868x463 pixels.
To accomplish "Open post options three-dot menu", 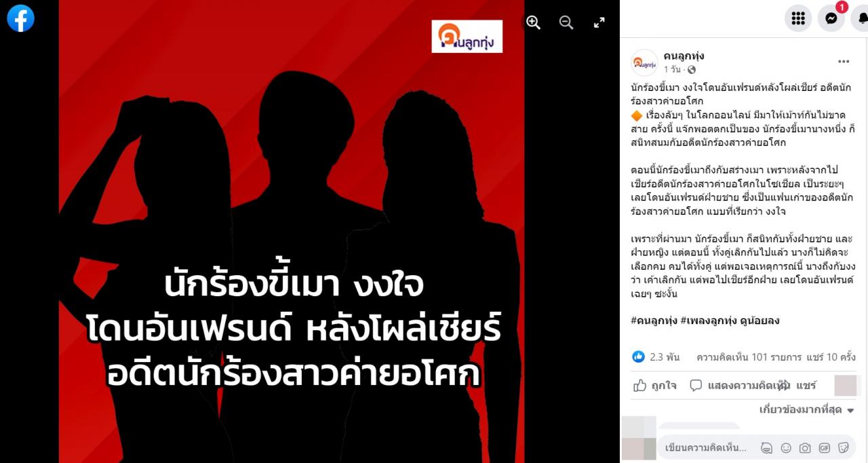I will click(844, 62).
